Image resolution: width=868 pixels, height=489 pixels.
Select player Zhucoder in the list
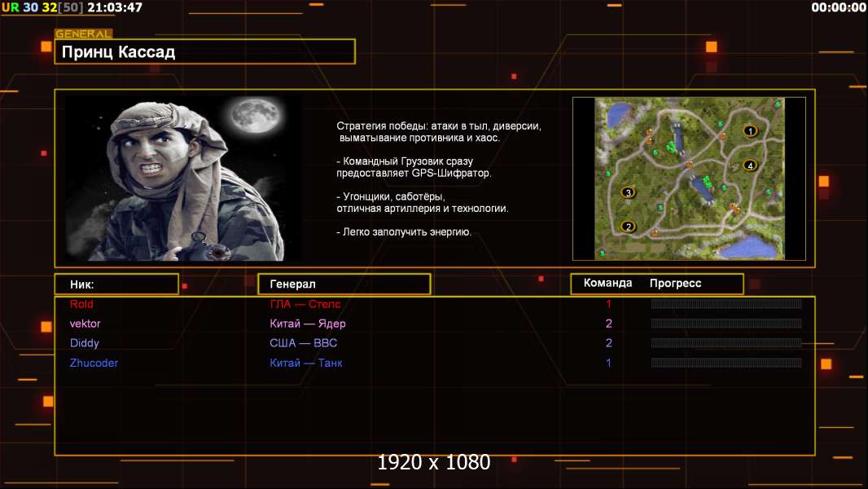94,363
